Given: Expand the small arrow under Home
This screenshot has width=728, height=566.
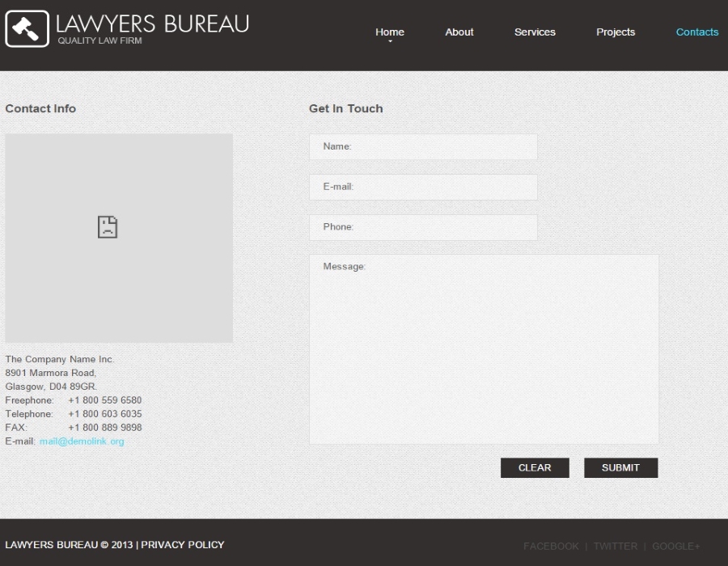Looking at the screenshot, I should [390, 42].
